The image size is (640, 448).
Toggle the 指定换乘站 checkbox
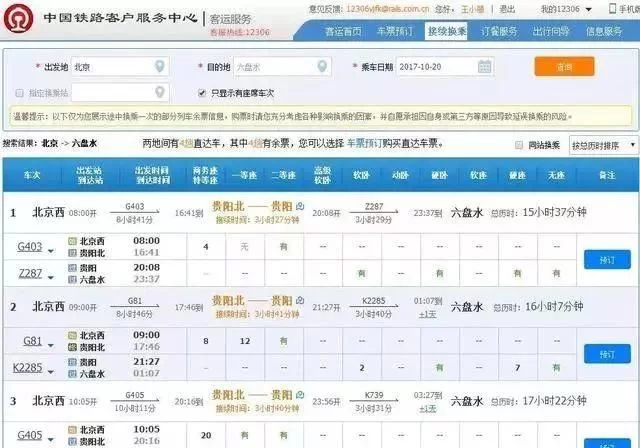point(19,93)
